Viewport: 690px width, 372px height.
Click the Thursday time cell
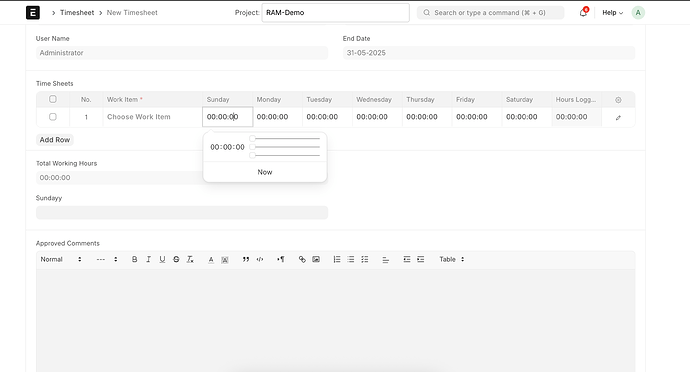[427, 117]
